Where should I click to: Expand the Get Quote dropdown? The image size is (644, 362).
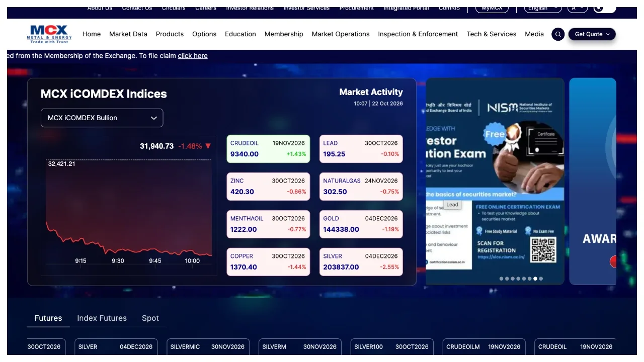click(x=592, y=34)
